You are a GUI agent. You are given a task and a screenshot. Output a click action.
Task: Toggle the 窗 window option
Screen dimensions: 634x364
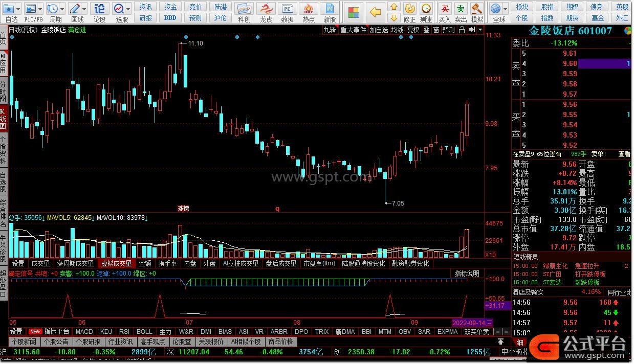pyautogui.click(x=436, y=30)
